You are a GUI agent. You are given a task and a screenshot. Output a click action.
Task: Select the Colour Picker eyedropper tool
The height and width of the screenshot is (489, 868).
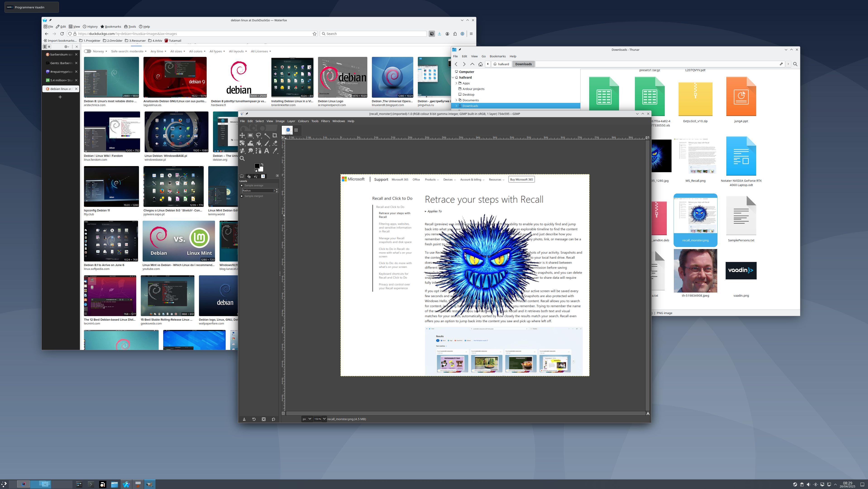pyautogui.click(x=275, y=151)
